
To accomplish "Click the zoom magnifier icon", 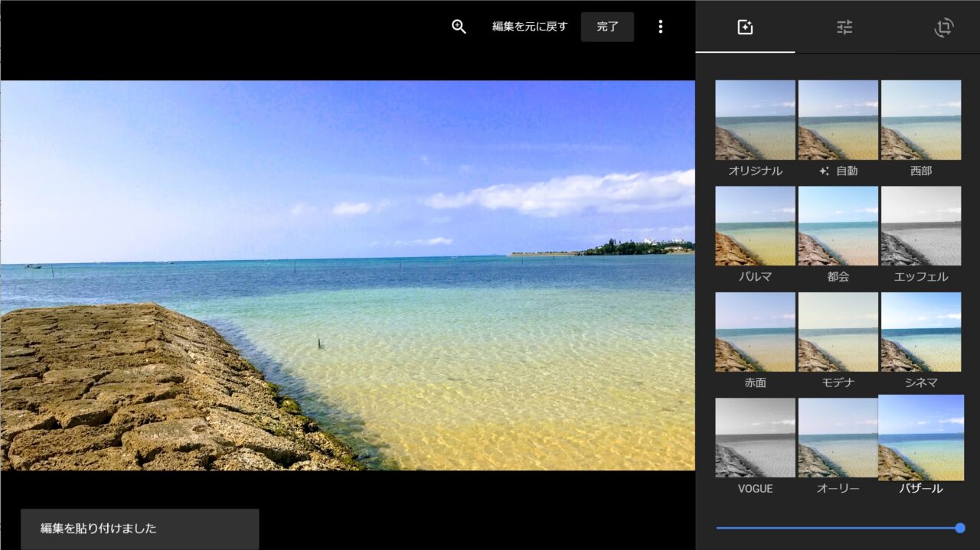I will (459, 27).
